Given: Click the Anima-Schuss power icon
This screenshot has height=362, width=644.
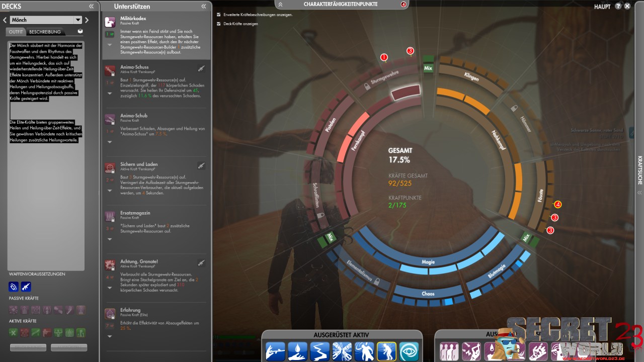Looking at the screenshot, I should click(110, 70).
